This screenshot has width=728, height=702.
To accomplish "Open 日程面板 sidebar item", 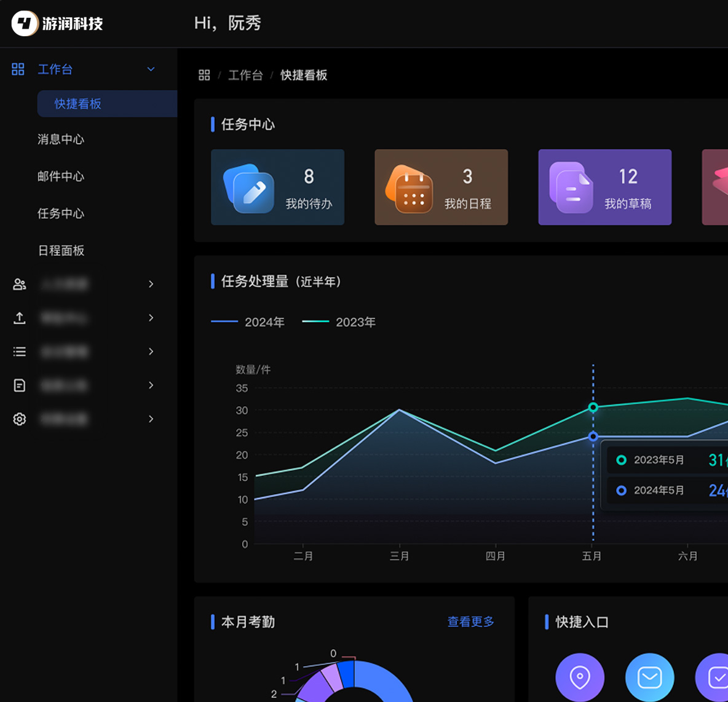I will (61, 251).
